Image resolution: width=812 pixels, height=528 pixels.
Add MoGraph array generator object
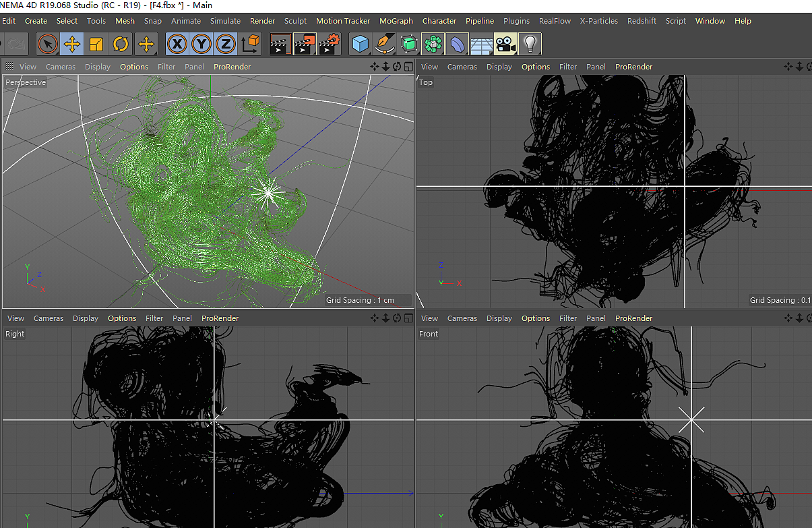[x=433, y=45]
